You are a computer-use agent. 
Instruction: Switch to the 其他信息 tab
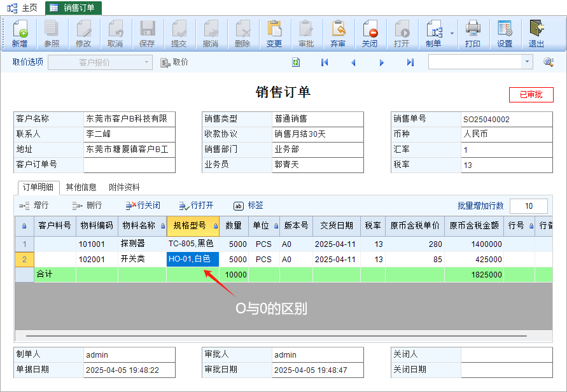point(81,187)
